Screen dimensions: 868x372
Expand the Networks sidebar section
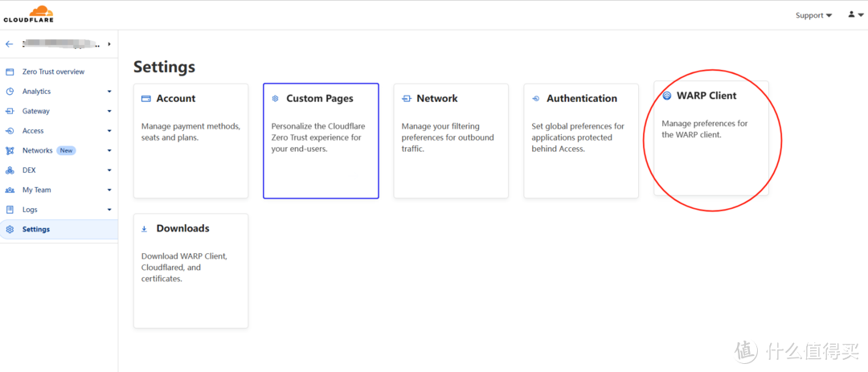[x=109, y=150]
